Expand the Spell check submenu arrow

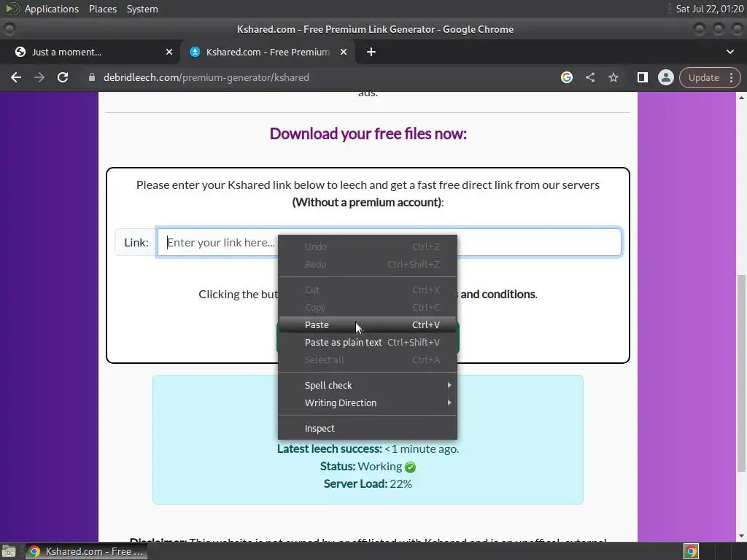pyautogui.click(x=449, y=385)
